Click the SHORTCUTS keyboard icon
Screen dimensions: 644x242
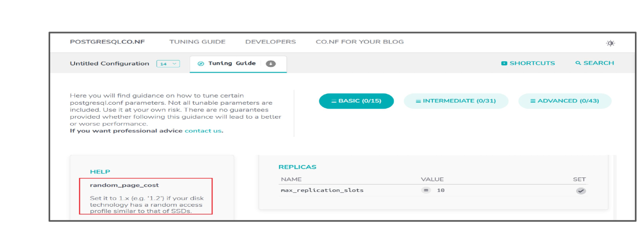[x=504, y=63]
